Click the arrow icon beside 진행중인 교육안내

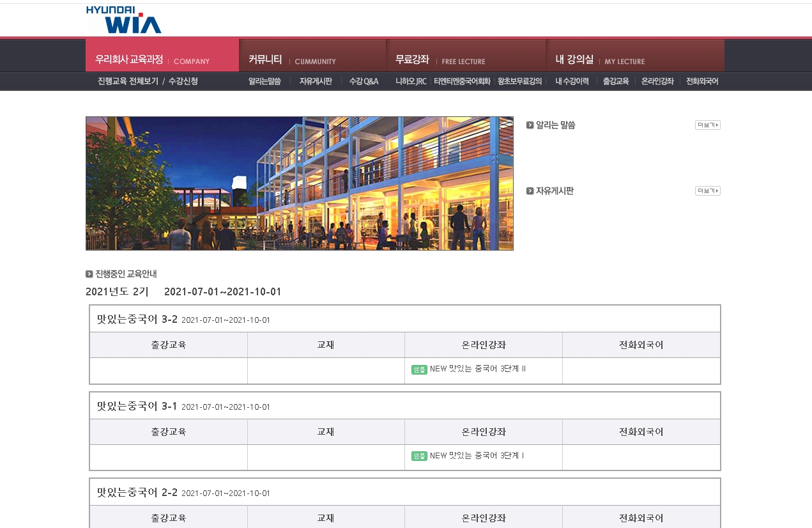pos(89,274)
